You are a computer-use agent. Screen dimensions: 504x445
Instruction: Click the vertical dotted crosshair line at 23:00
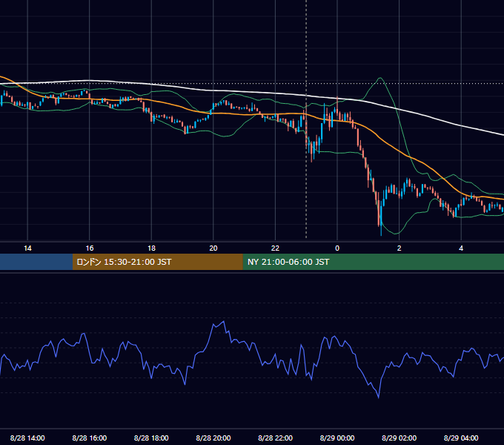(x=306, y=119)
